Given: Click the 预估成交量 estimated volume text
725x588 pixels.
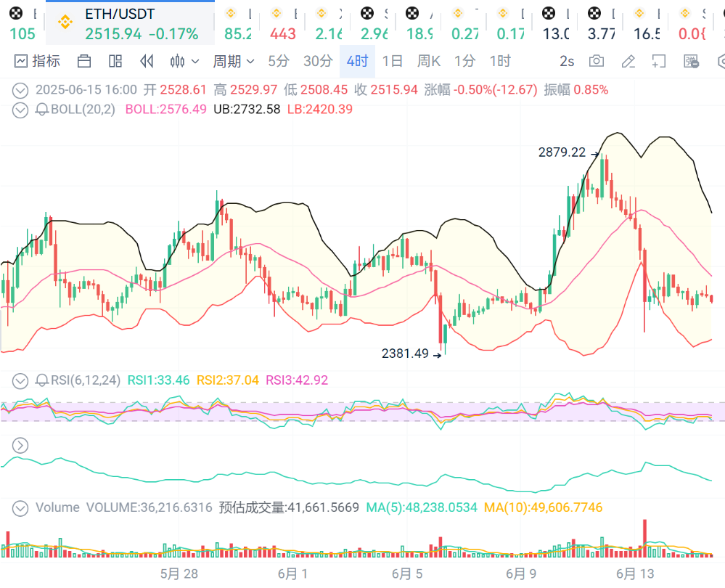Looking at the screenshot, I should (289, 507).
